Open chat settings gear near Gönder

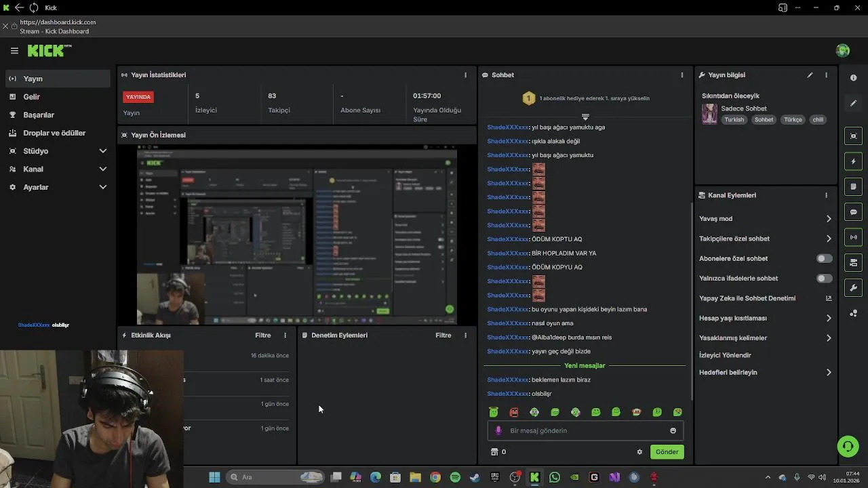click(x=639, y=452)
